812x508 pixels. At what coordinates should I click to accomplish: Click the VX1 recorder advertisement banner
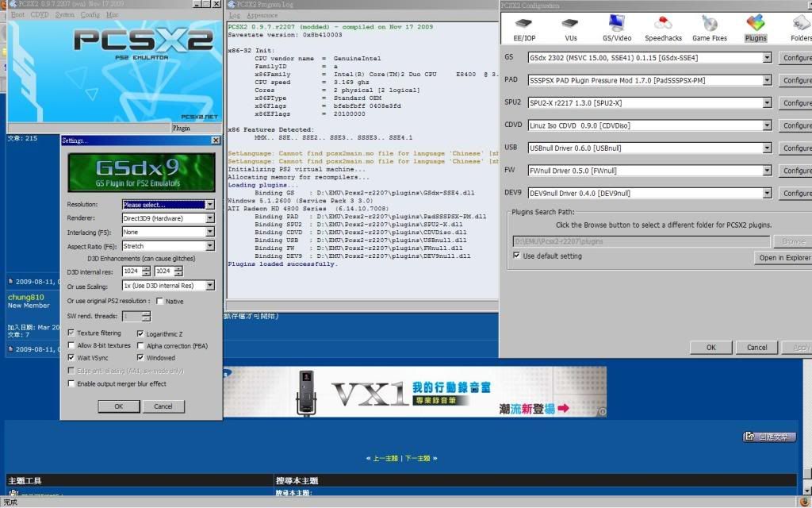pyautogui.click(x=415, y=392)
